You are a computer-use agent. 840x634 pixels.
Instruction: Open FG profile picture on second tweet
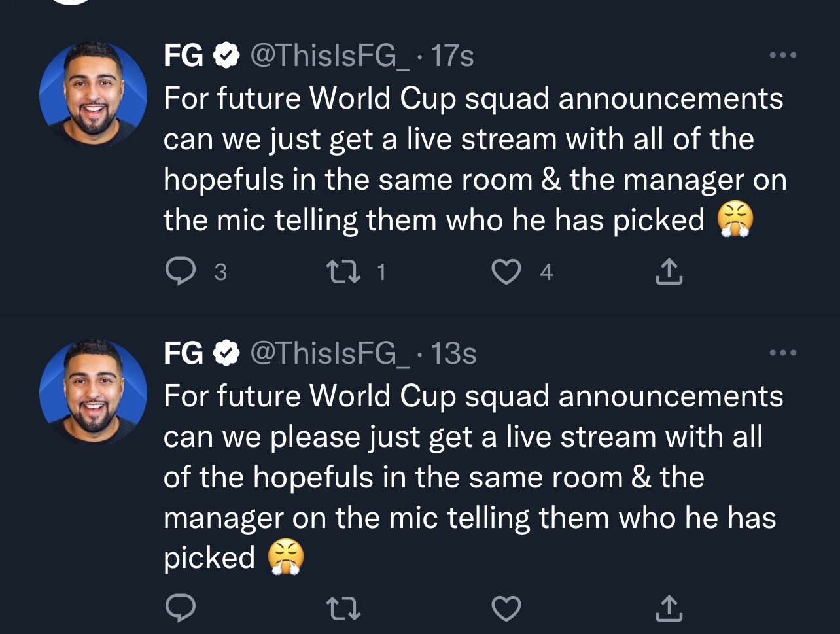[93, 391]
